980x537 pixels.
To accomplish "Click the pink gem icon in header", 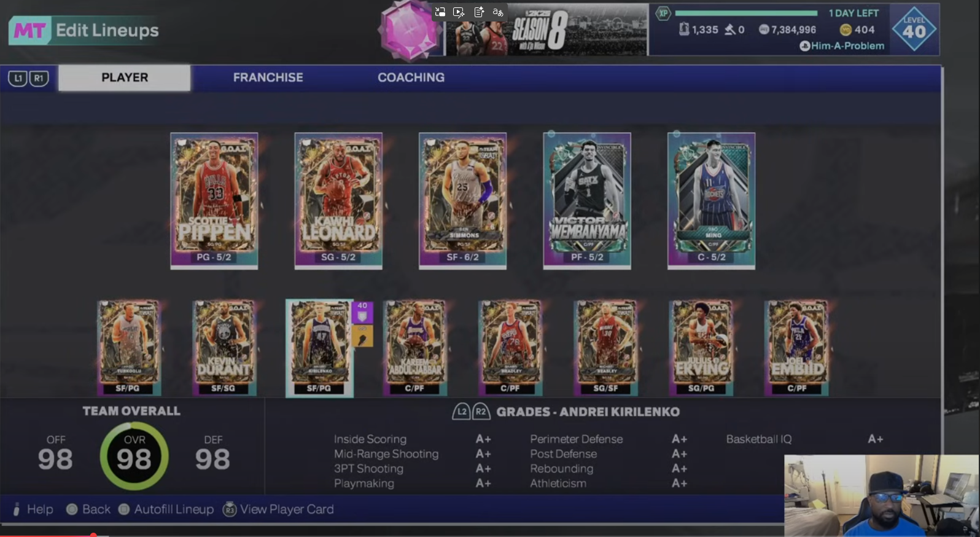I will pos(410,31).
